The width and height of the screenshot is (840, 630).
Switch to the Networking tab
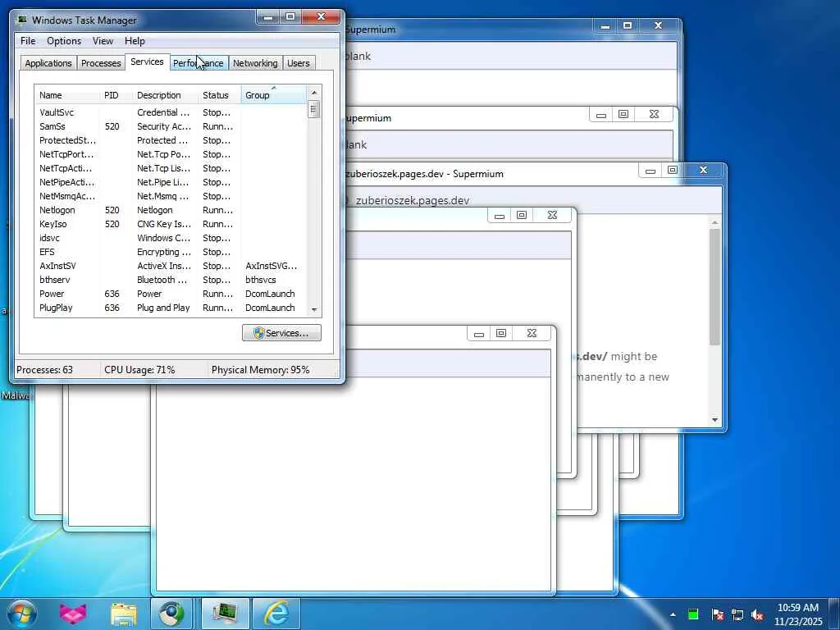click(x=255, y=62)
